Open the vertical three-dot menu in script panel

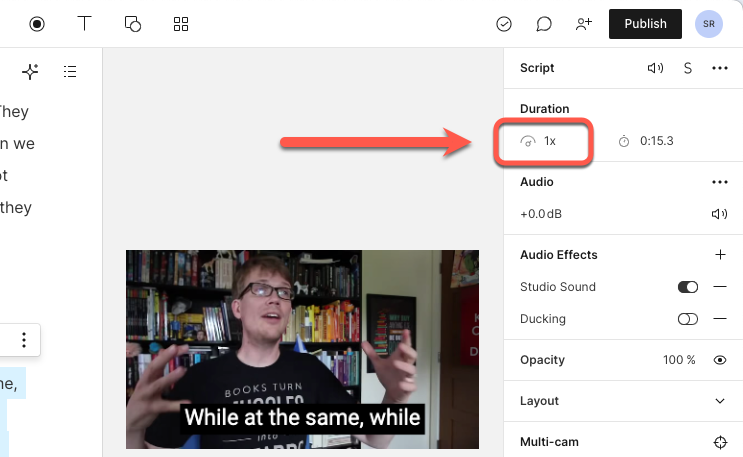pos(24,340)
